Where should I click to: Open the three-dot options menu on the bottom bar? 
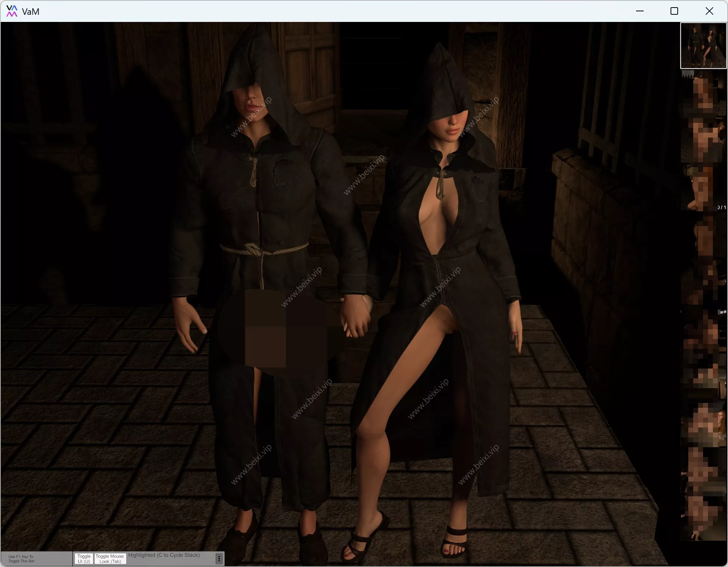pos(219,559)
